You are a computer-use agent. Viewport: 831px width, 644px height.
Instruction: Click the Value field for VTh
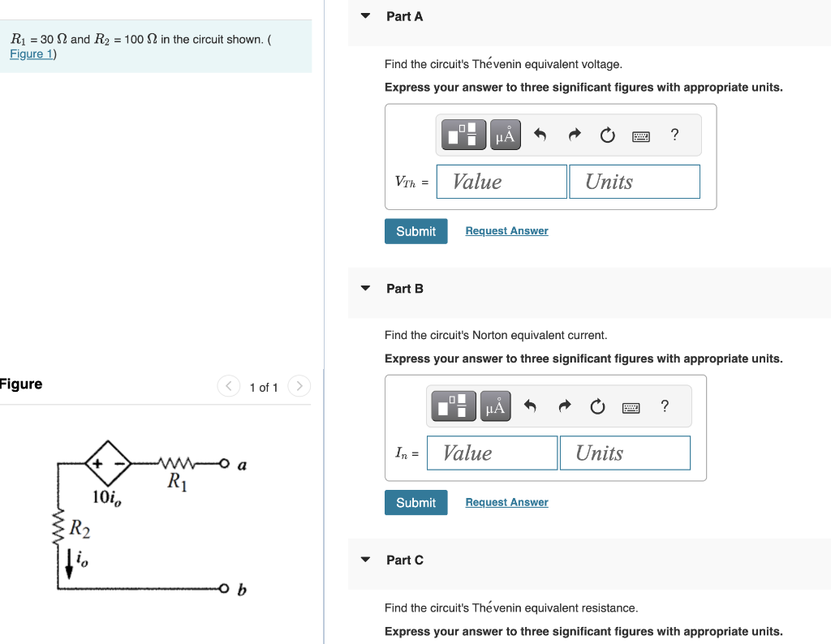point(501,181)
